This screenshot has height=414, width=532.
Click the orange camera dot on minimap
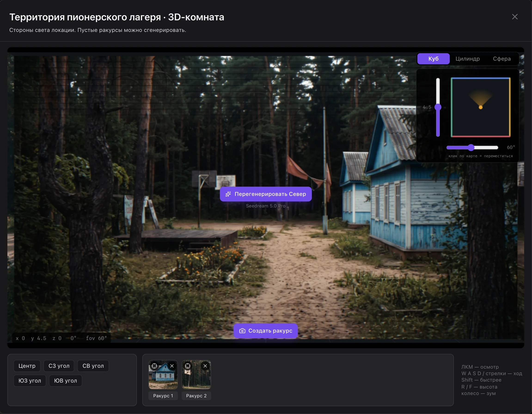tap(481, 107)
